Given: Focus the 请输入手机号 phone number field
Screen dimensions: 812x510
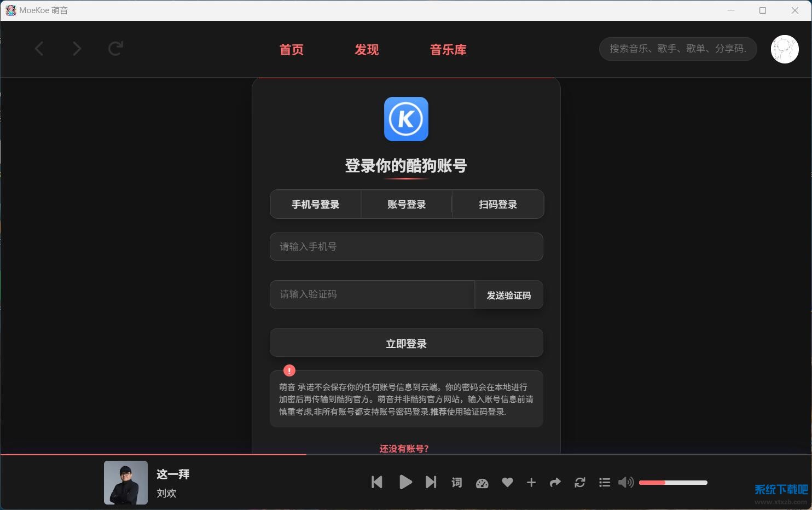Looking at the screenshot, I should pos(406,247).
